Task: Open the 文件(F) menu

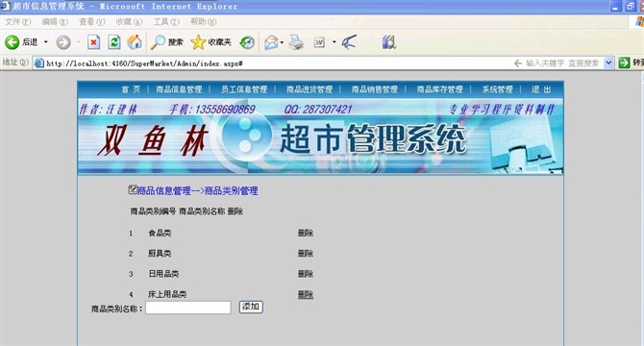Action: tap(17, 21)
